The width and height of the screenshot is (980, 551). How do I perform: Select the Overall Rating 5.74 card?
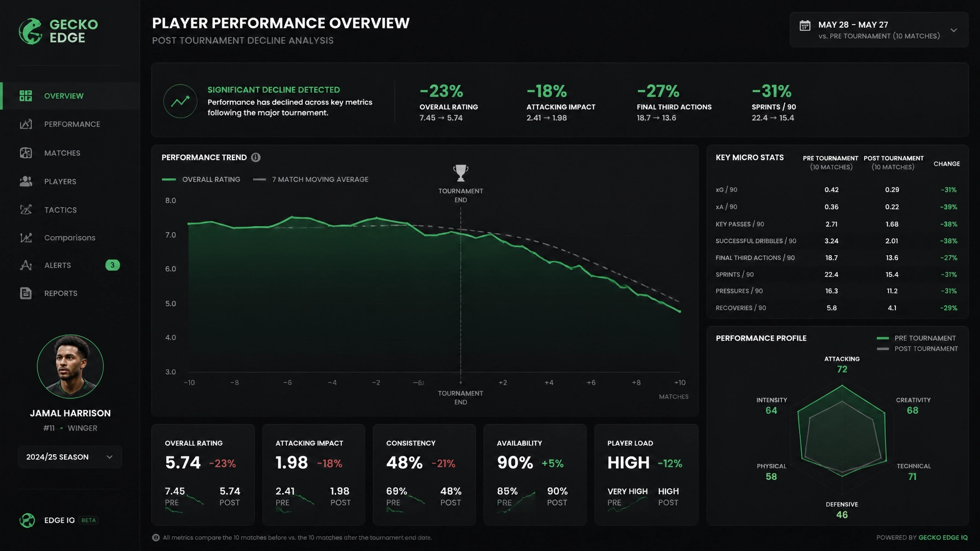tap(203, 474)
